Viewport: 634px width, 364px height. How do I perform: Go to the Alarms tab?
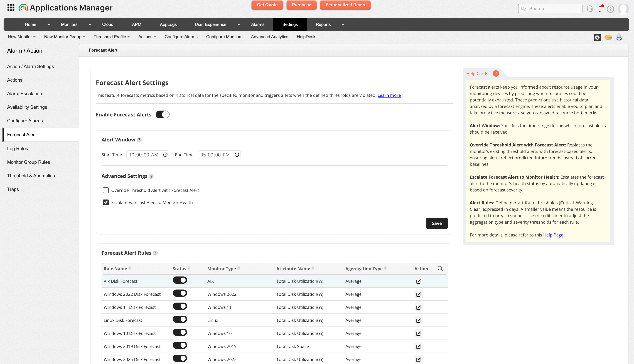point(258,24)
